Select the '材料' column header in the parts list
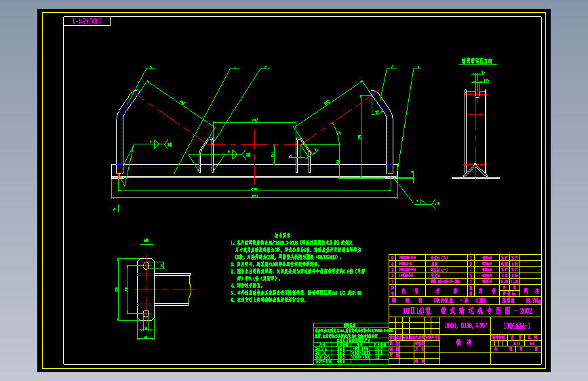The image size is (588, 381). tap(487, 291)
